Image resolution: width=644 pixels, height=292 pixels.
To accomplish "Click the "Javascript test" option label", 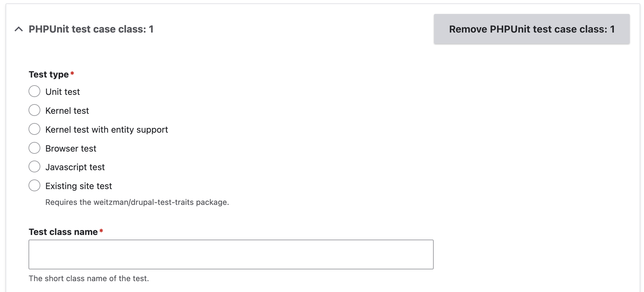I will pos(75,167).
